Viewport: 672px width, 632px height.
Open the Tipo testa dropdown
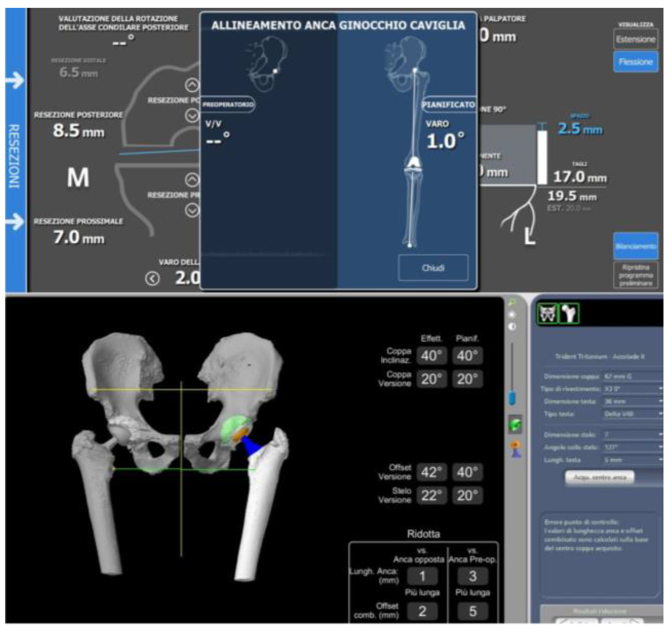tap(660, 414)
